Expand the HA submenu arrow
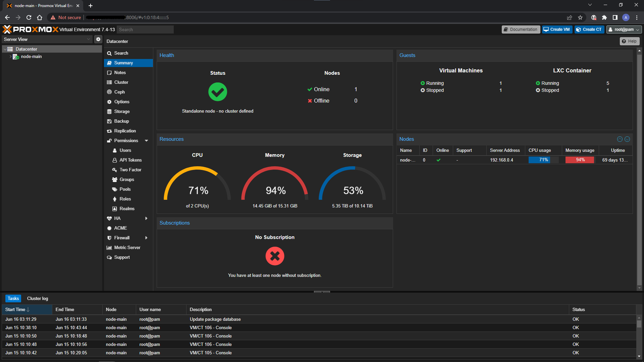The width and height of the screenshot is (644, 362). pos(146,218)
